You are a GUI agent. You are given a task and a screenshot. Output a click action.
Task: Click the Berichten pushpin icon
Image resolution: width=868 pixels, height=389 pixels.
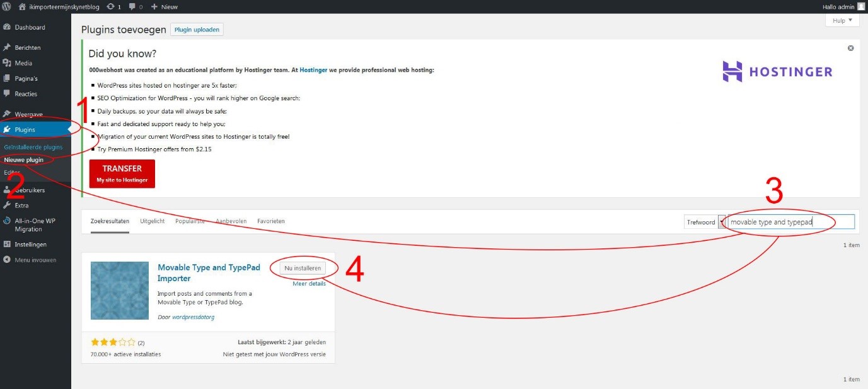click(7, 47)
